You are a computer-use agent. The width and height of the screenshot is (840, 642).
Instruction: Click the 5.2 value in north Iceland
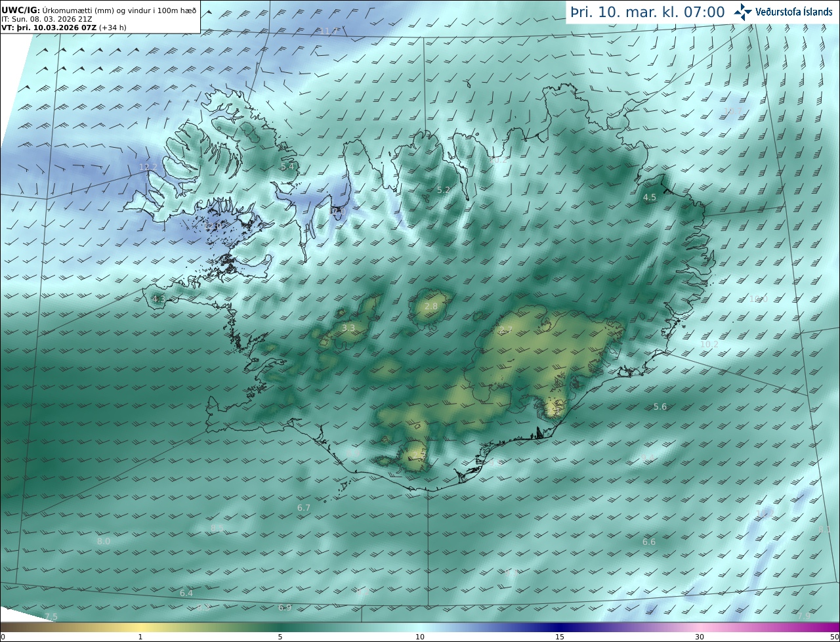point(444,190)
